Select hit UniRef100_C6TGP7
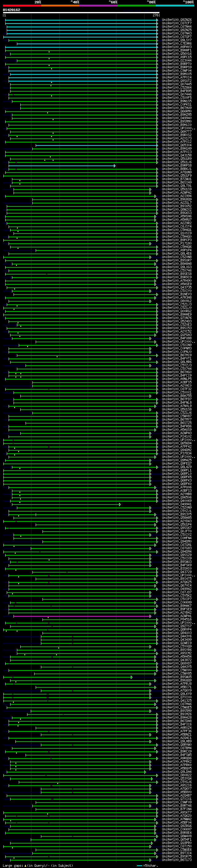 coord(177,37)
